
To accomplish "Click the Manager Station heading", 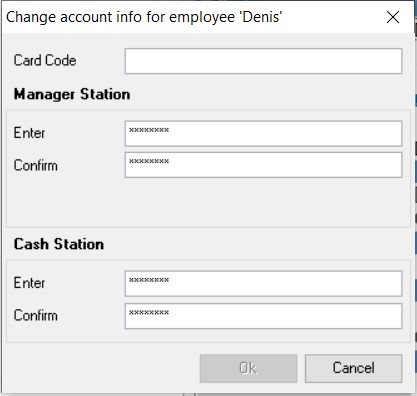I will [72, 94].
